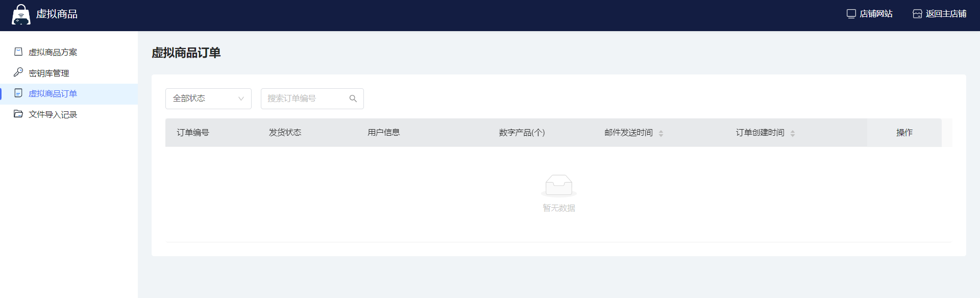Click the shopping bag logo icon
Image resolution: width=980 pixels, height=298 pixels.
21,15
